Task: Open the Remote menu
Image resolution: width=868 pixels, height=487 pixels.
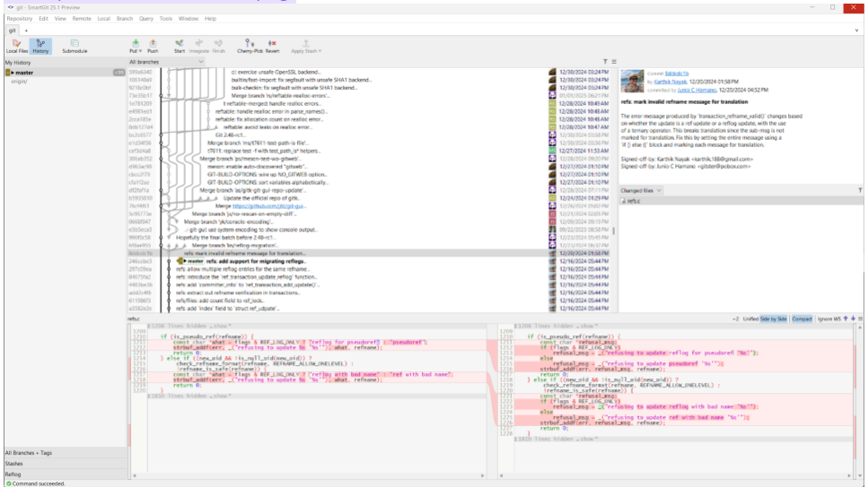Action: [82, 18]
